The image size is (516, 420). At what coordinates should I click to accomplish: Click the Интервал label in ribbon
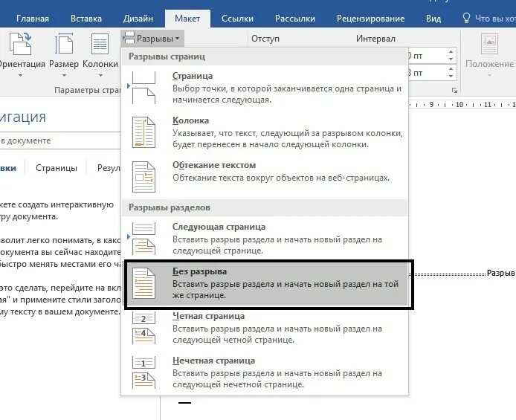click(x=375, y=39)
